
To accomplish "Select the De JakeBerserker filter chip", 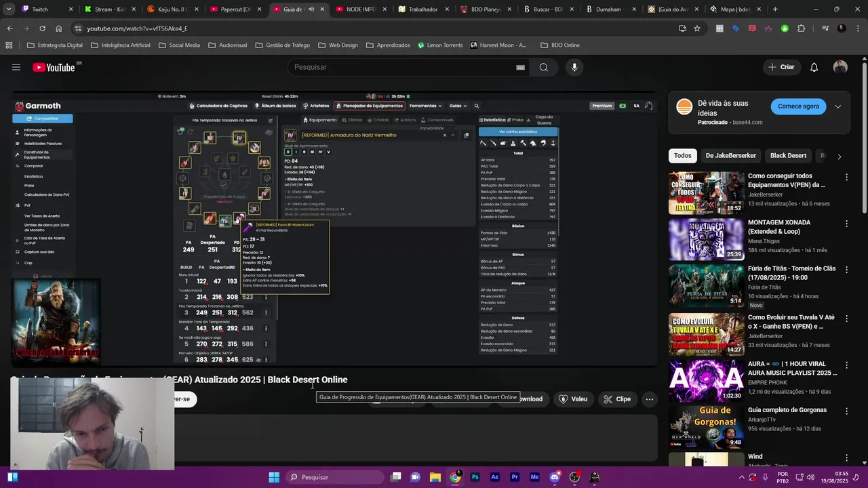I will tap(730, 155).
